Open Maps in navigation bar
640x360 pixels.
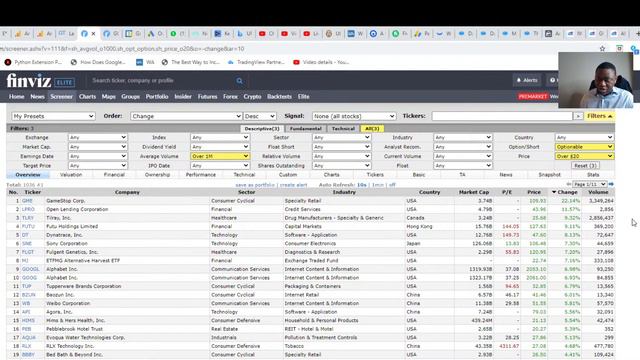click(x=109, y=97)
